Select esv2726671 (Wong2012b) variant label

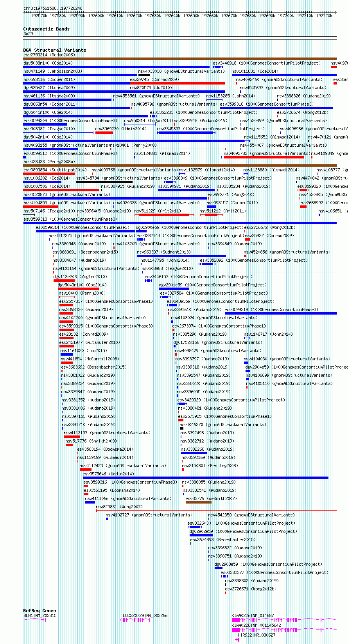[x=251, y=589]
